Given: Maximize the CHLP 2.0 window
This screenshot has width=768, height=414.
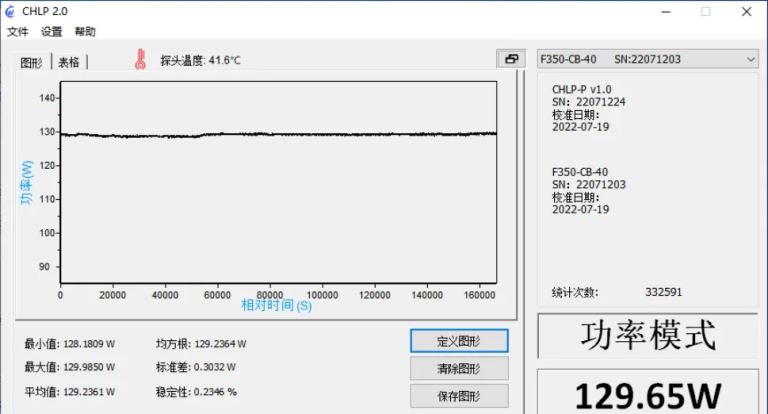Looking at the screenshot, I should [705, 12].
